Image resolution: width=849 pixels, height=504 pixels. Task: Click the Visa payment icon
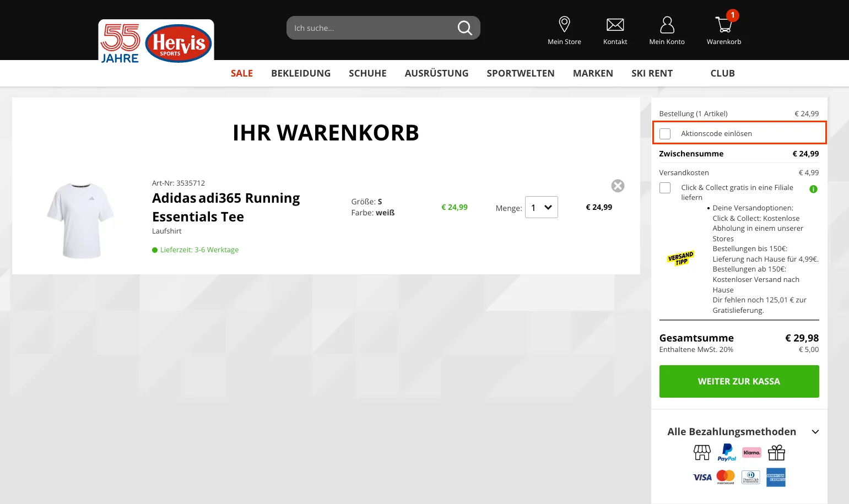tap(702, 478)
